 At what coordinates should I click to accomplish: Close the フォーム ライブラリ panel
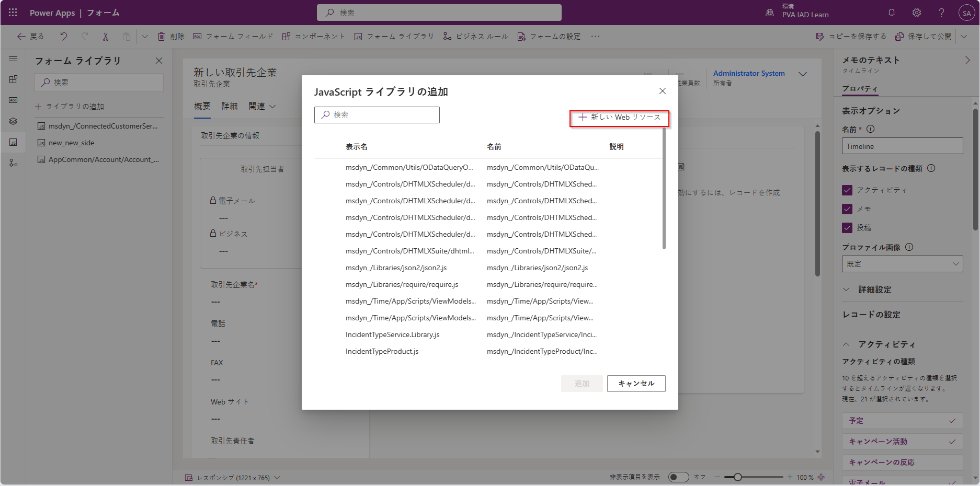point(159,61)
